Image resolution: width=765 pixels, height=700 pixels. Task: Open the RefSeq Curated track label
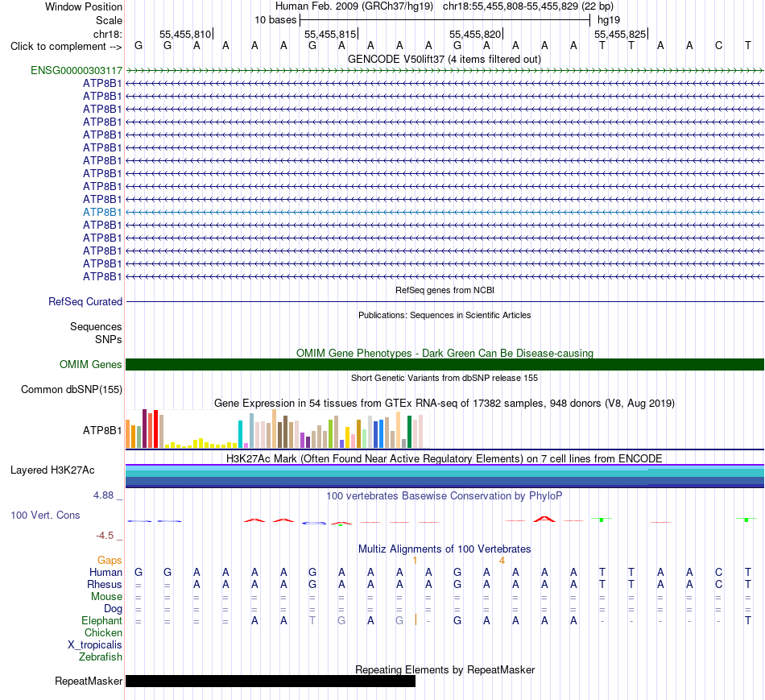[85, 302]
